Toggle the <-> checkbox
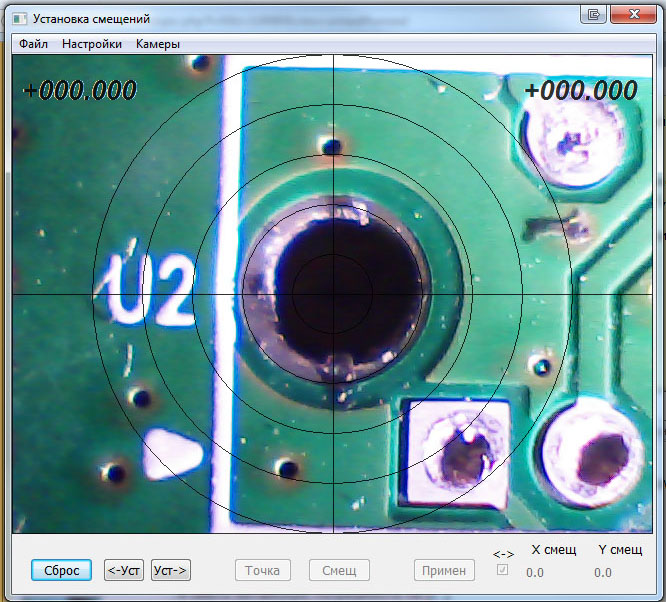This screenshot has height=602, width=666. (502, 569)
